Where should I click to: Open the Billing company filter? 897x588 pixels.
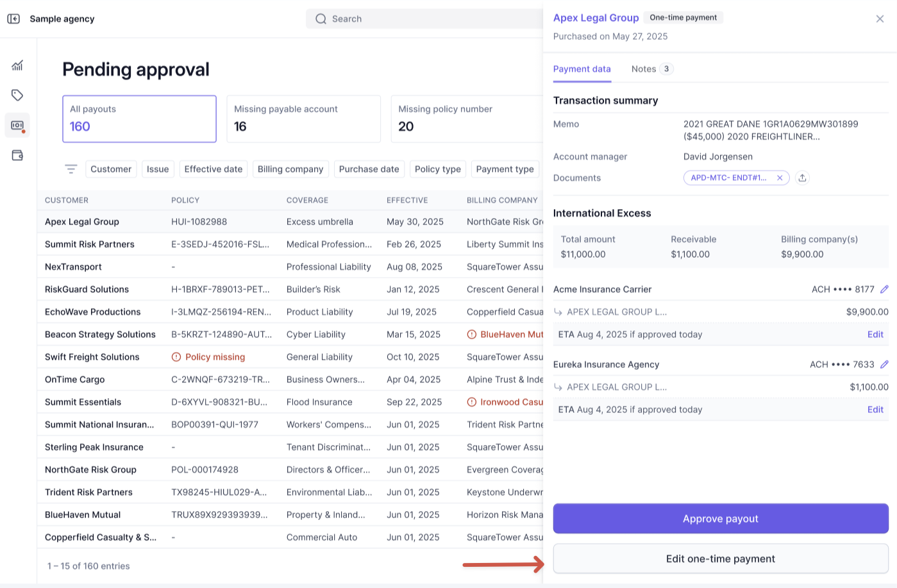point(290,169)
